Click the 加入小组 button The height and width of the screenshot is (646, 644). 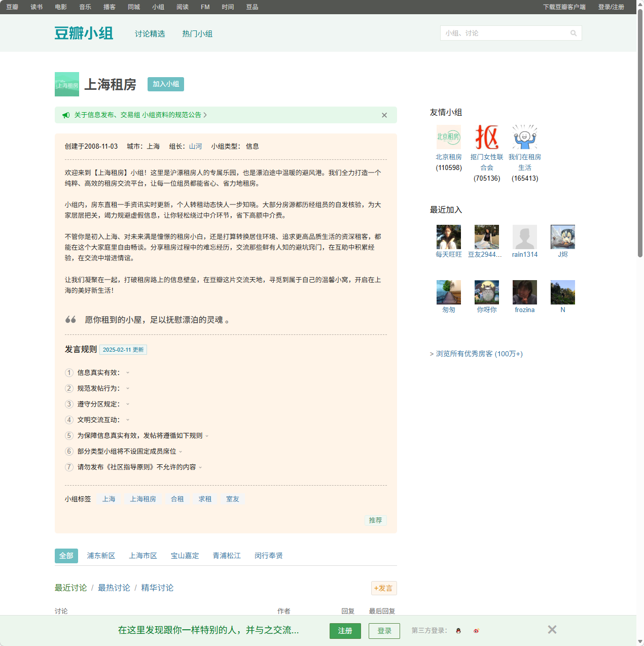point(165,84)
